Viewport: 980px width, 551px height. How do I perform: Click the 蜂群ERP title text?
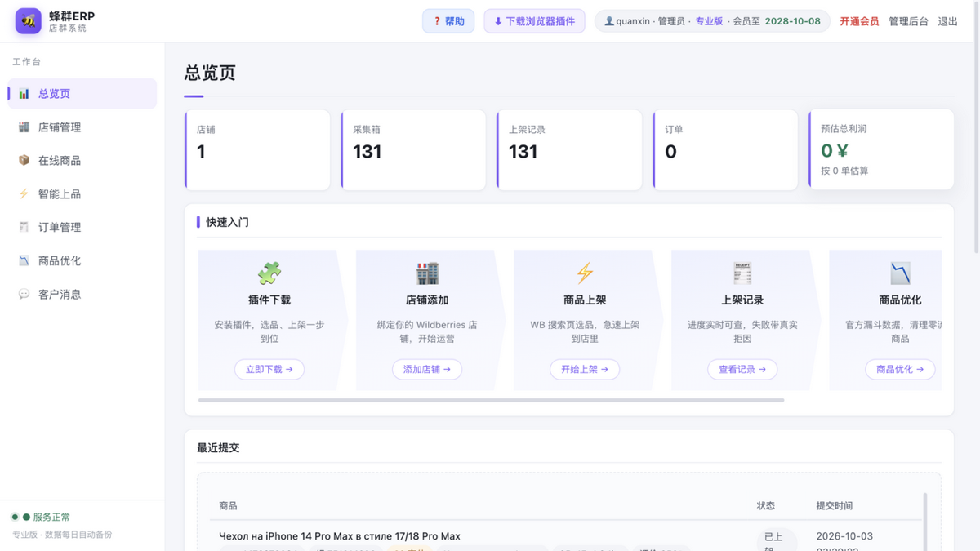[72, 16]
